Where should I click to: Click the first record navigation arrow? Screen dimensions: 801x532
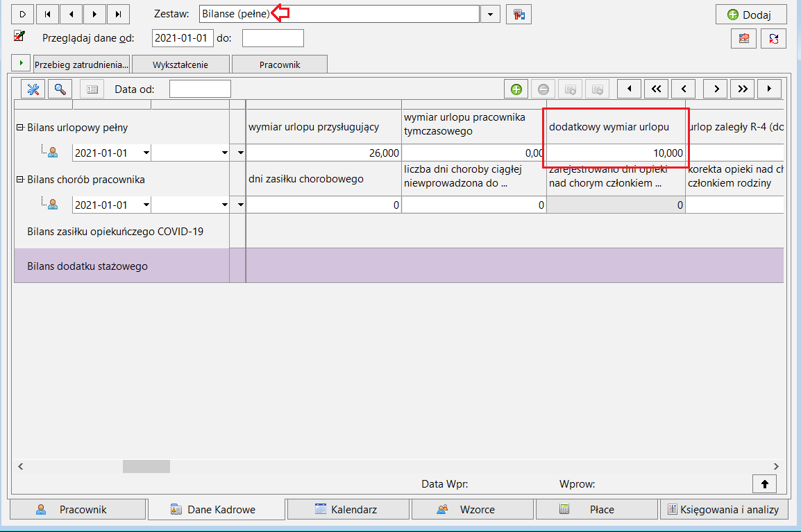pos(47,15)
